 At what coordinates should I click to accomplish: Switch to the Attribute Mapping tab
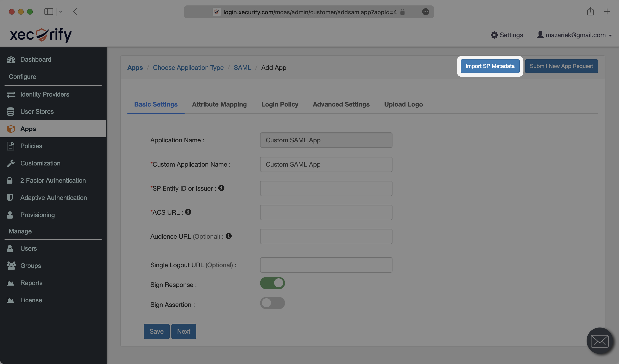219,104
